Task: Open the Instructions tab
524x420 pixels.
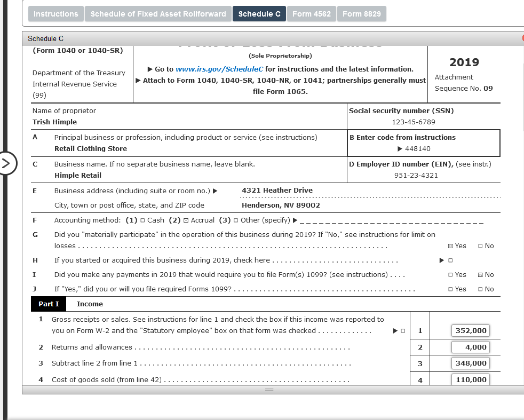Action: (56, 14)
